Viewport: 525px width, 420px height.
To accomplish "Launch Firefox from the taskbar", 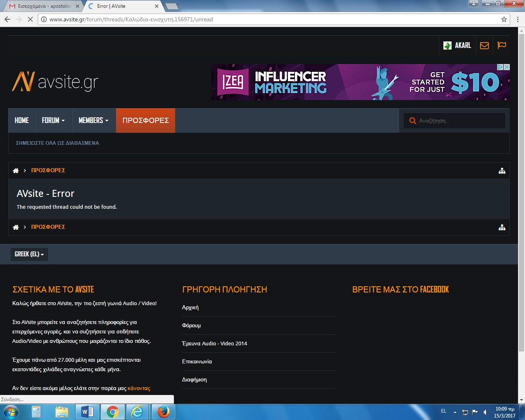I will (163, 412).
